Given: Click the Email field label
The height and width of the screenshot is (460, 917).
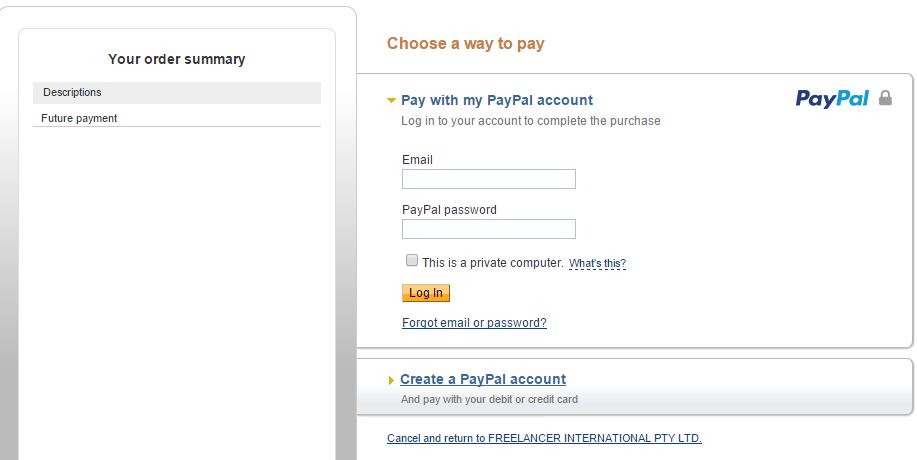Looking at the screenshot, I should [x=417, y=160].
